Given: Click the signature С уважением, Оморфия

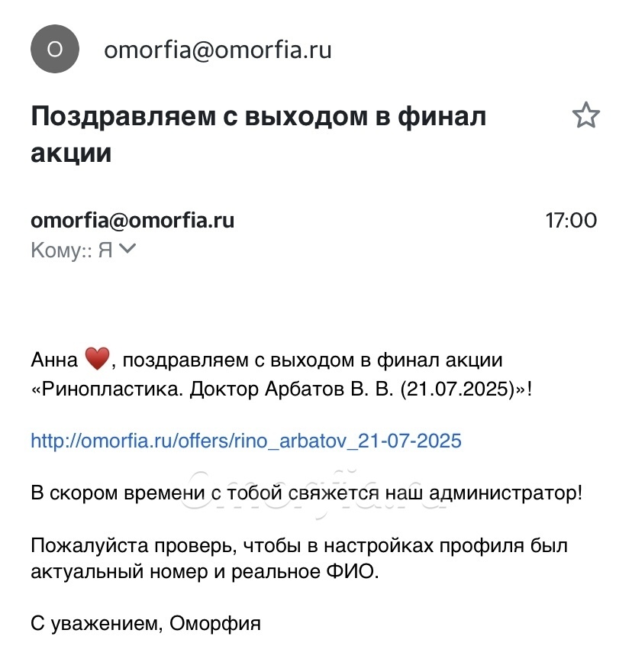Looking at the screenshot, I should coord(146,624).
